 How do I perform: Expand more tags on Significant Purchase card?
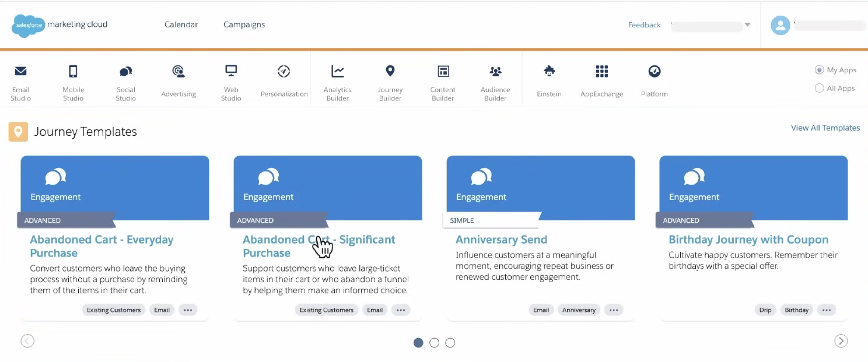[x=401, y=310]
